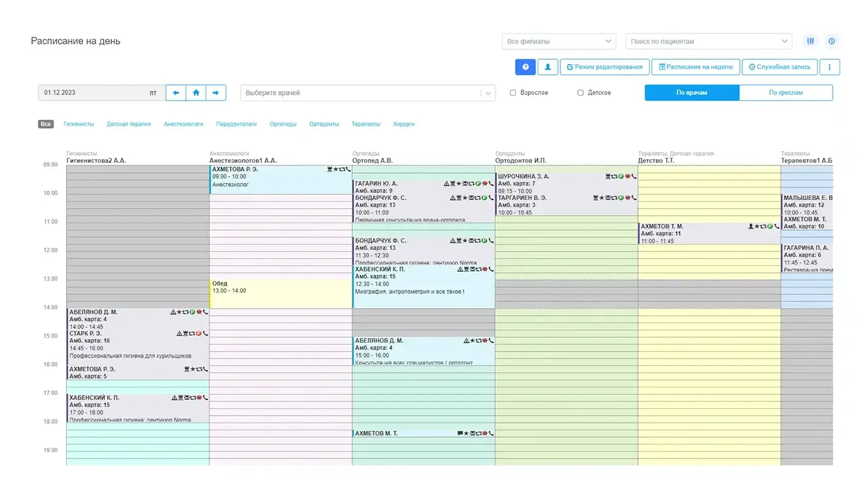Click the person icon button

548,67
